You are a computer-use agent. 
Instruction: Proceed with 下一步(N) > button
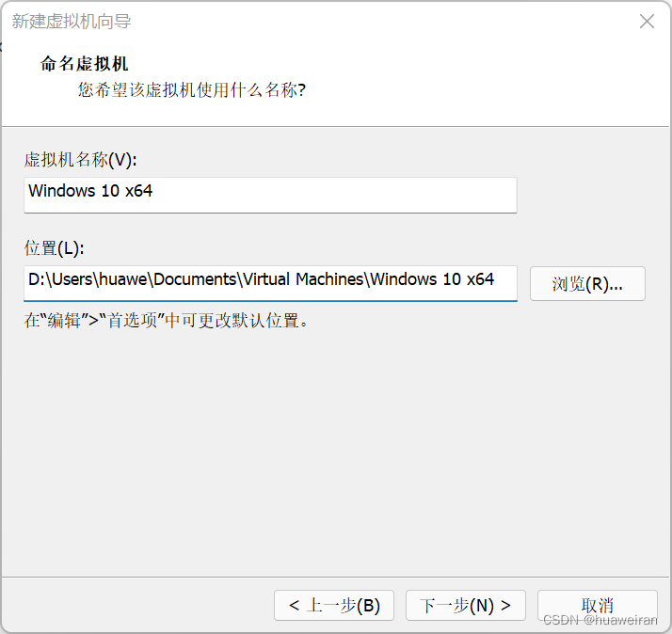(x=466, y=605)
